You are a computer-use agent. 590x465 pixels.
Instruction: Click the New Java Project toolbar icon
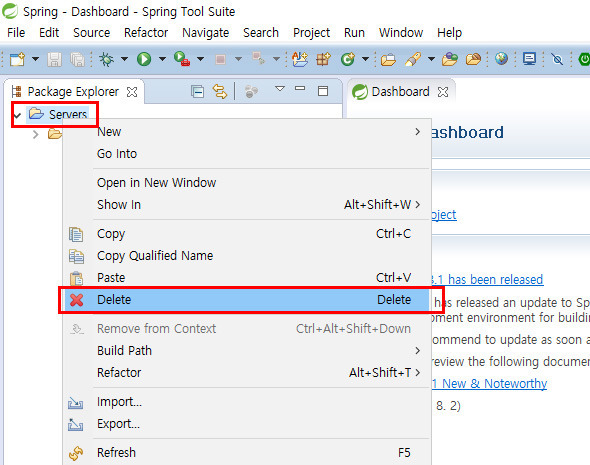(300, 59)
